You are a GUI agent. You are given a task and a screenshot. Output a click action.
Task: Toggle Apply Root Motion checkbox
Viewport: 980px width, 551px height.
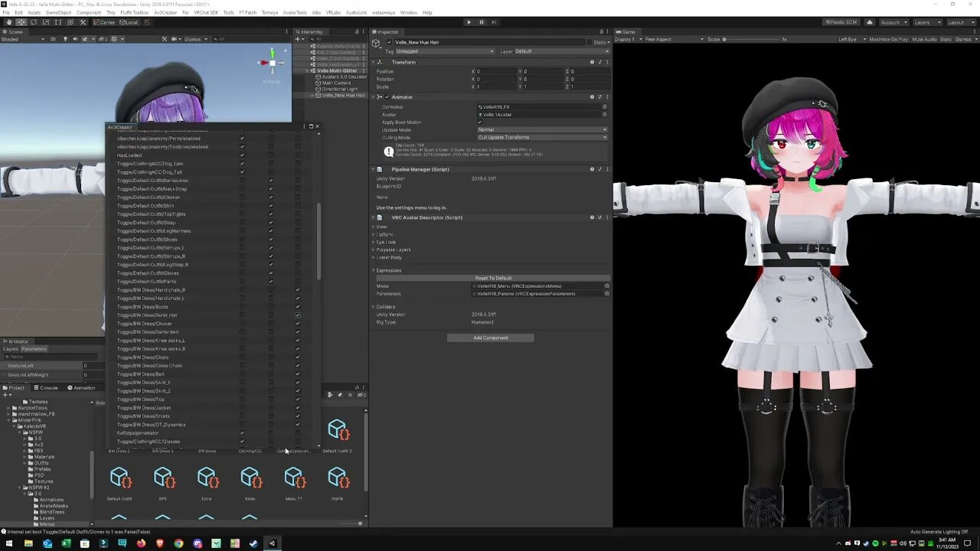tap(480, 122)
